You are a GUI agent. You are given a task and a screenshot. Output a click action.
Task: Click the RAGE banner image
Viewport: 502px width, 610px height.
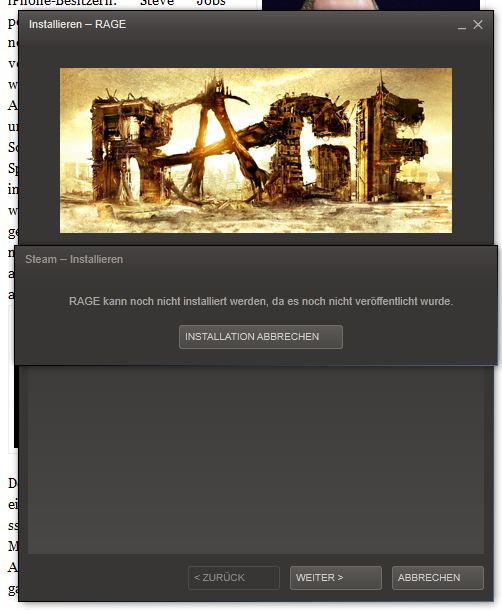coord(256,151)
